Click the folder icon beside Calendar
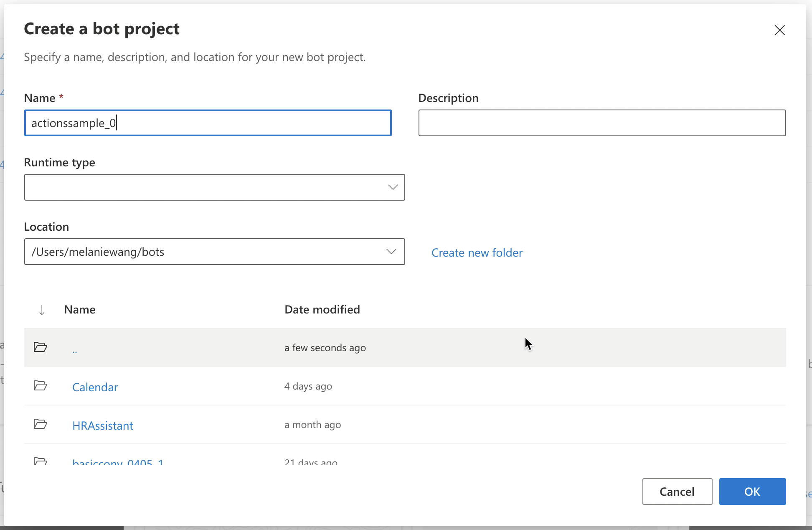 pos(41,386)
